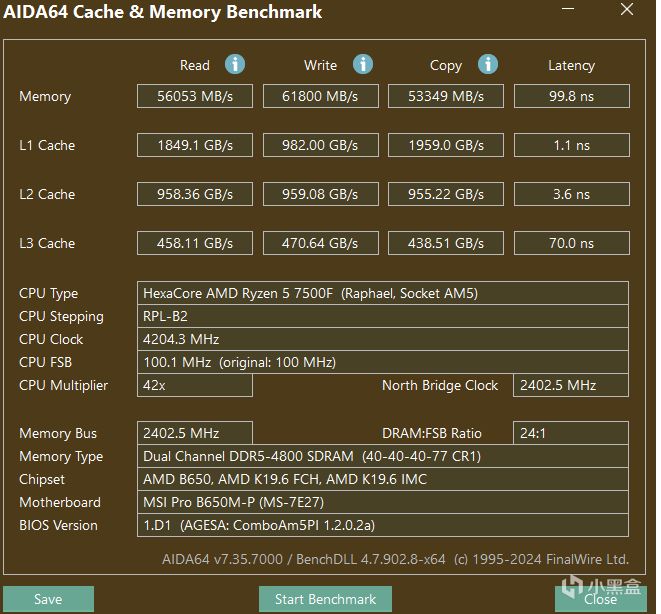Click the L1 Cache row label
This screenshot has width=661, height=614.
tap(47, 145)
